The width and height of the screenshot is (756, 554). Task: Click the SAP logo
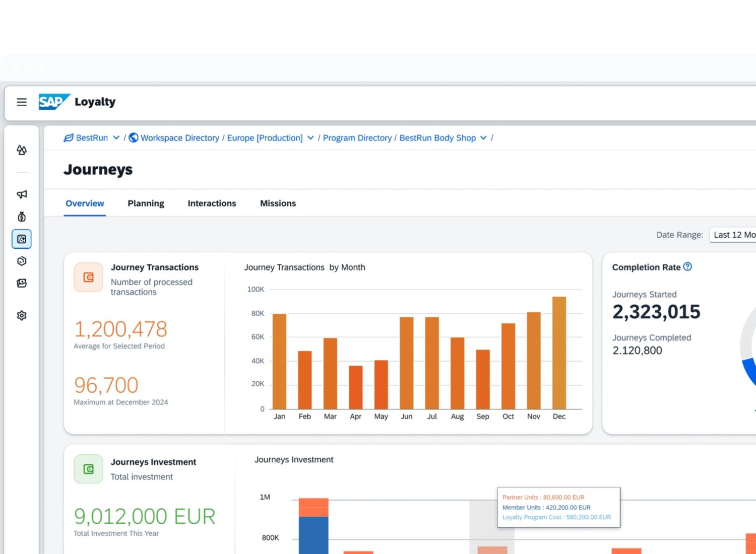pos(53,102)
